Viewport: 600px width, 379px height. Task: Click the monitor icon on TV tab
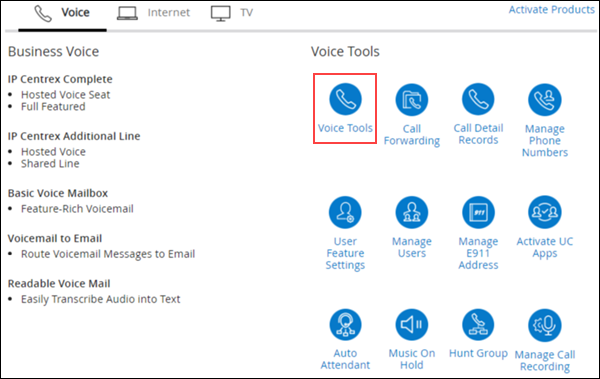tap(221, 13)
